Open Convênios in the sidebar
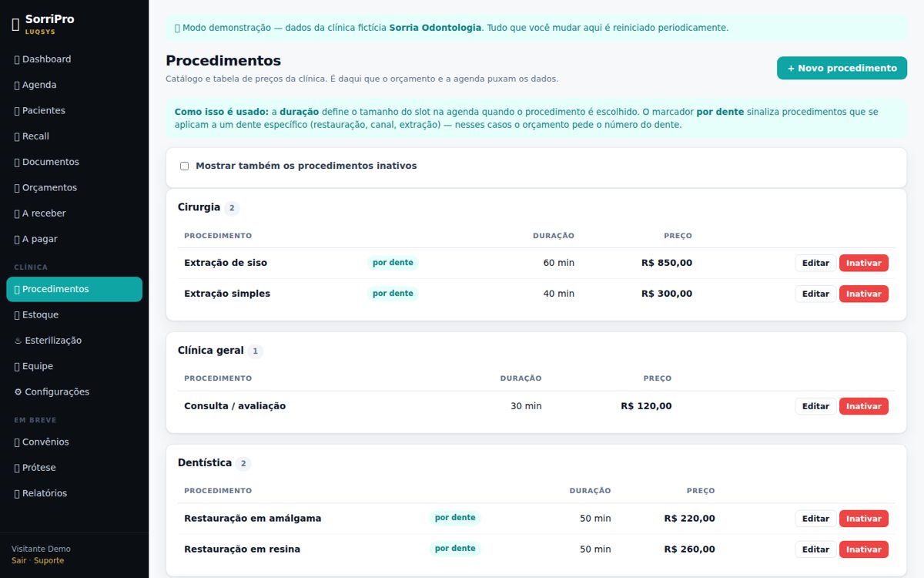The height and width of the screenshot is (578, 924). pyautogui.click(x=74, y=442)
